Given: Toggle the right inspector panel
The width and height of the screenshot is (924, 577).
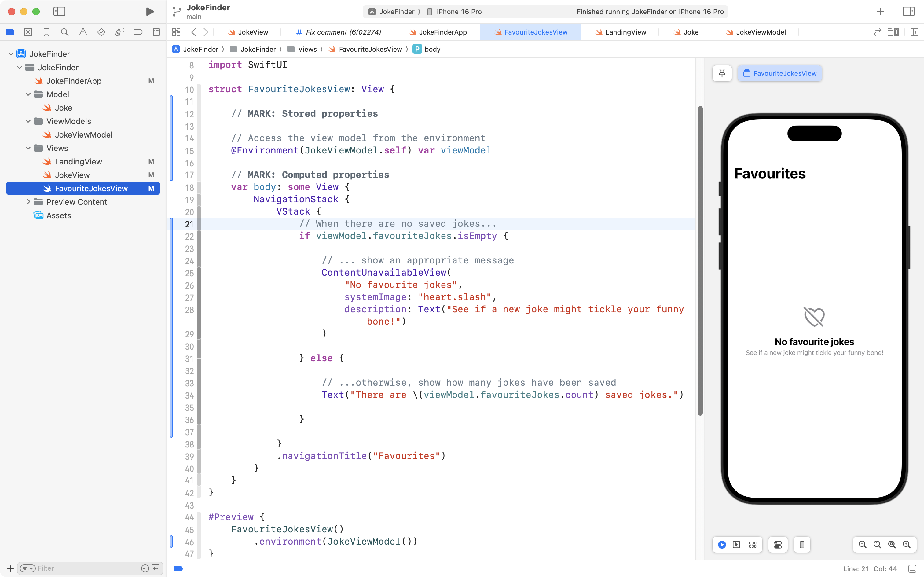Looking at the screenshot, I should coord(908,11).
